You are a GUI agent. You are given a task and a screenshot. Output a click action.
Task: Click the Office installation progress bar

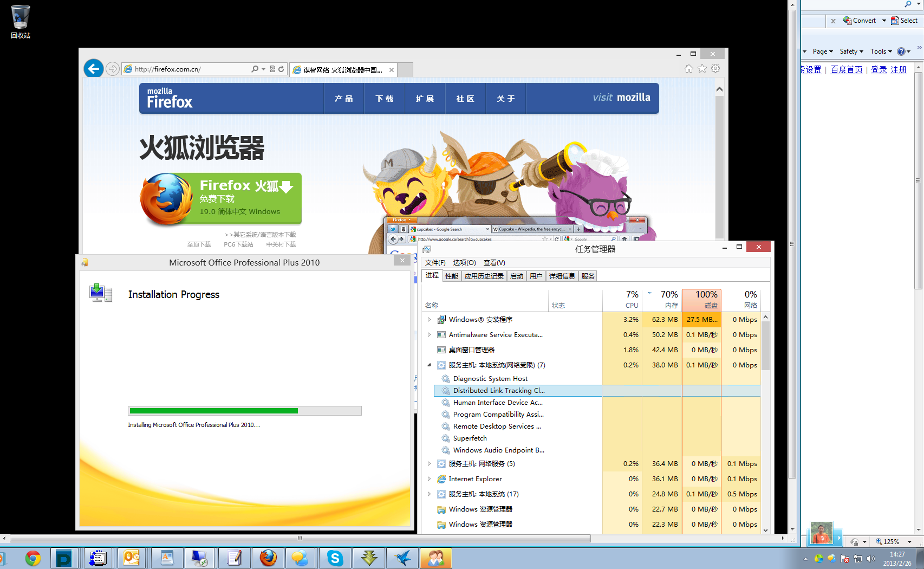point(245,411)
